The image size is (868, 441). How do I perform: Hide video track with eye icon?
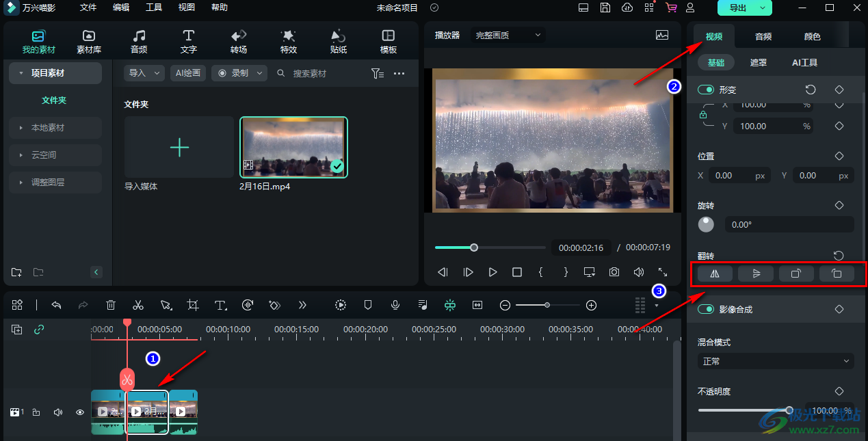[80, 412]
